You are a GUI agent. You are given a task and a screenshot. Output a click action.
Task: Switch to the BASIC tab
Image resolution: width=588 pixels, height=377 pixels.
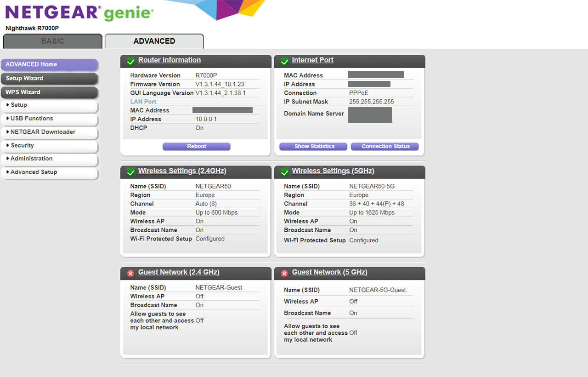coord(53,41)
